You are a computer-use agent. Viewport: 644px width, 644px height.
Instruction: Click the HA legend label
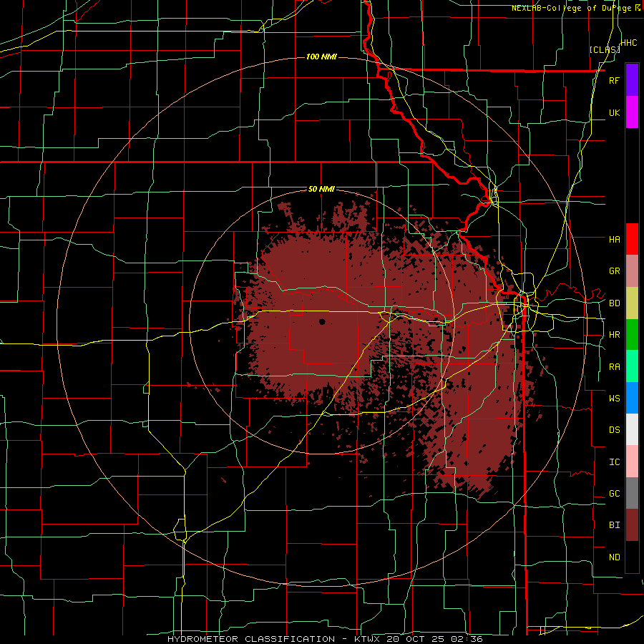[614, 239]
